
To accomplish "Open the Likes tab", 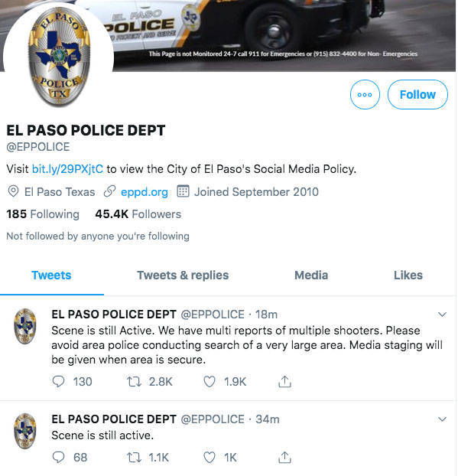I will coord(408,275).
